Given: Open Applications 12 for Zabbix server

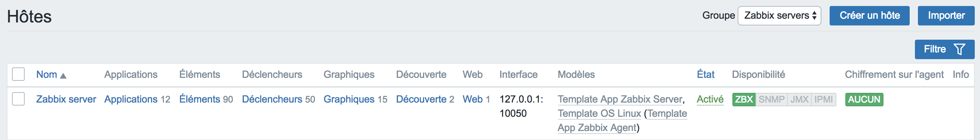Looking at the screenshot, I should click(131, 99).
